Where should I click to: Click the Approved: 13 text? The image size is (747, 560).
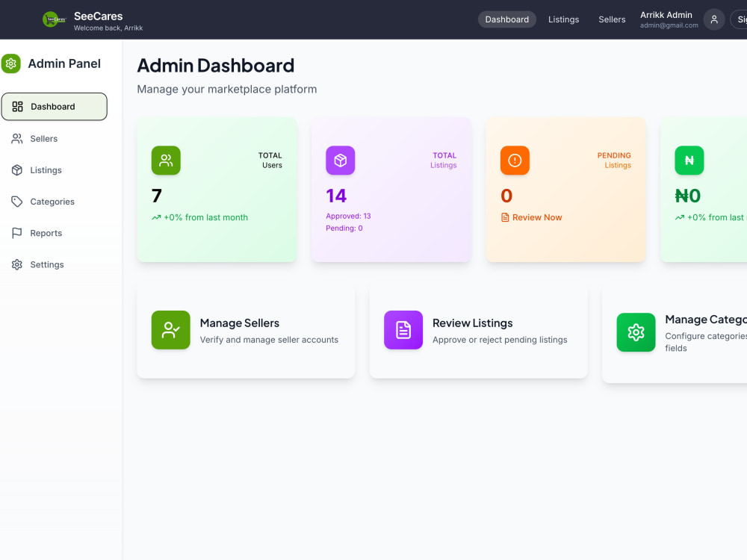point(348,217)
